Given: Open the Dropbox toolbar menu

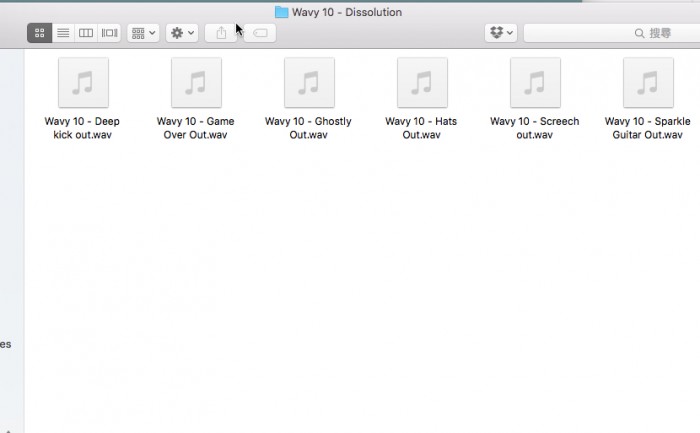Looking at the screenshot, I should coord(501,33).
